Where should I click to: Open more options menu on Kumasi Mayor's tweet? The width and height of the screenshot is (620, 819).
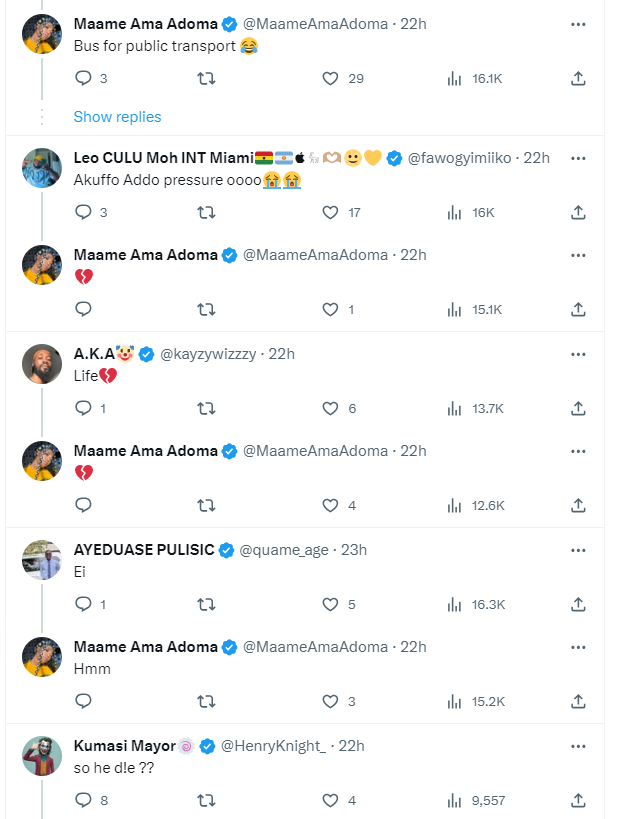pos(578,746)
